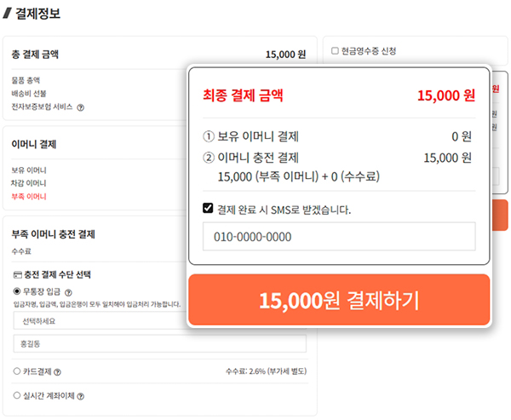Click the 보유 이머니 결제 row
511x420 pixels.
click(x=337, y=136)
